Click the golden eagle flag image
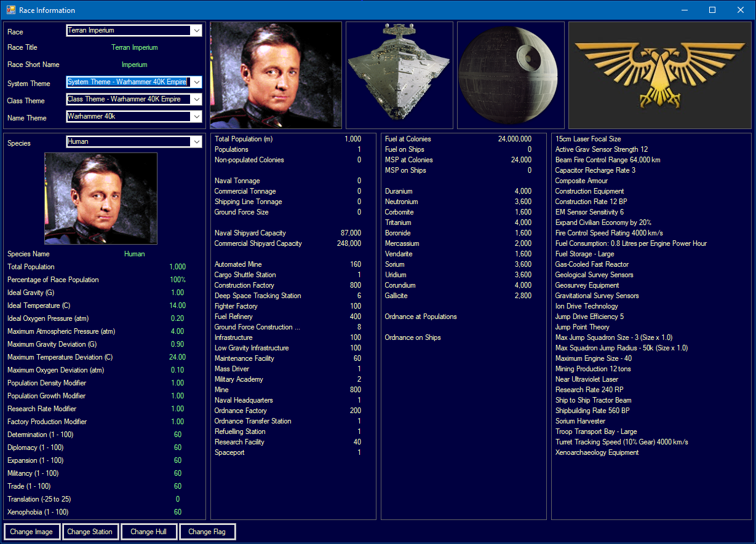The image size is (756, 544). point(660,75)
